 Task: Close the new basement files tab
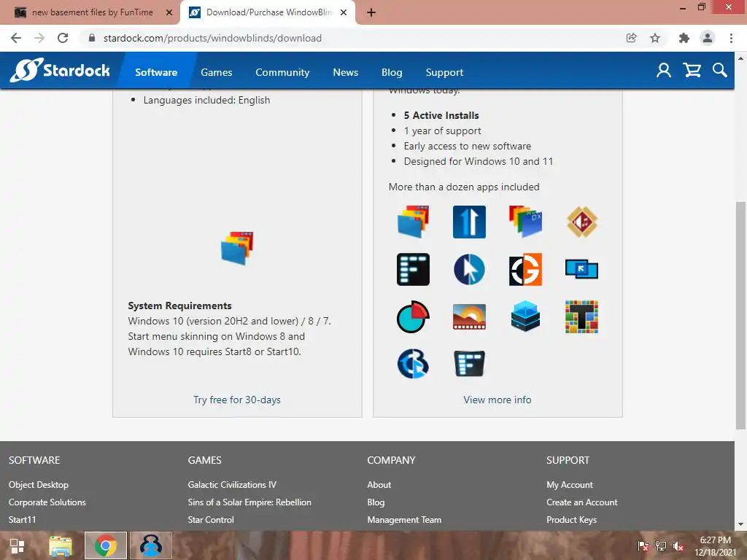coord(169,12)
